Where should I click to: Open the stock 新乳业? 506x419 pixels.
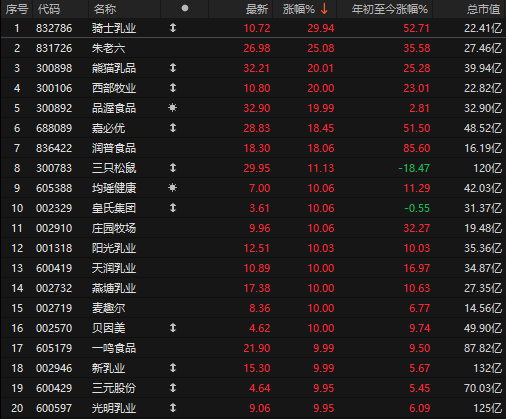(108, 368)
